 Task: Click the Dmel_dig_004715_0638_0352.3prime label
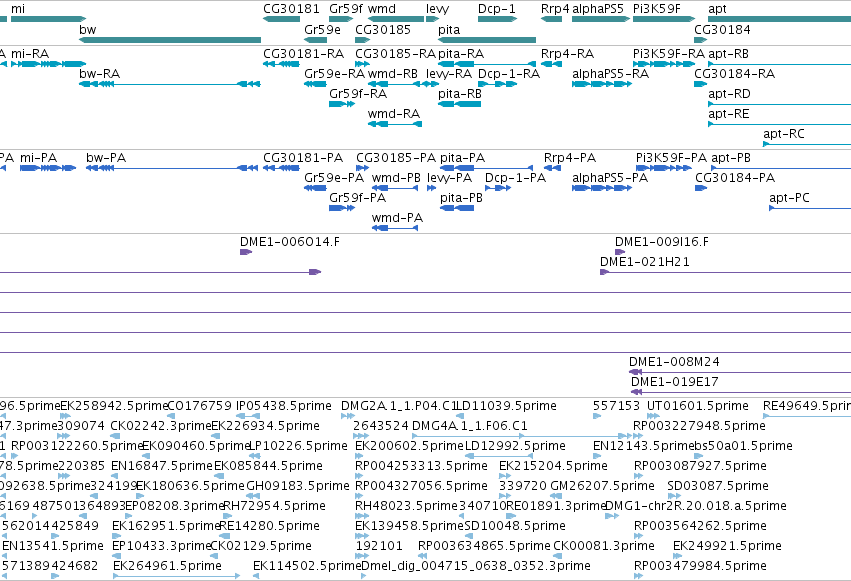475,566
